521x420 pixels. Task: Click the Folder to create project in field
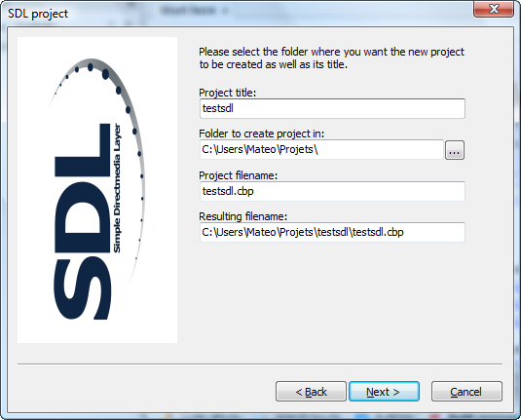tap(321, 150)
